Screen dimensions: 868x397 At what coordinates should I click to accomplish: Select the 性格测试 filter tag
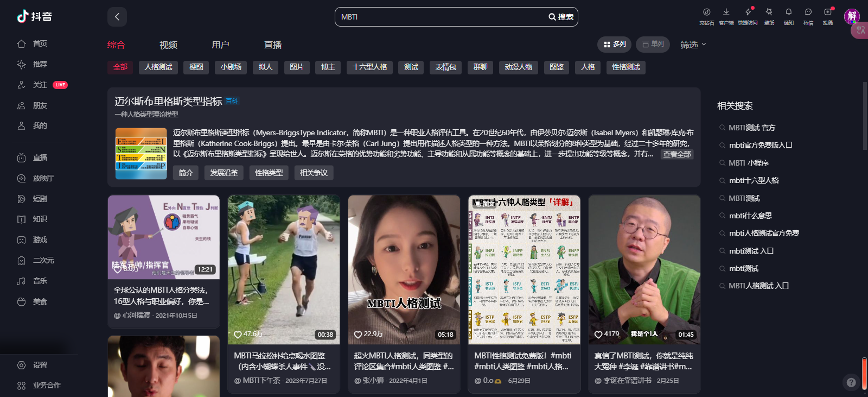(626, 67)
